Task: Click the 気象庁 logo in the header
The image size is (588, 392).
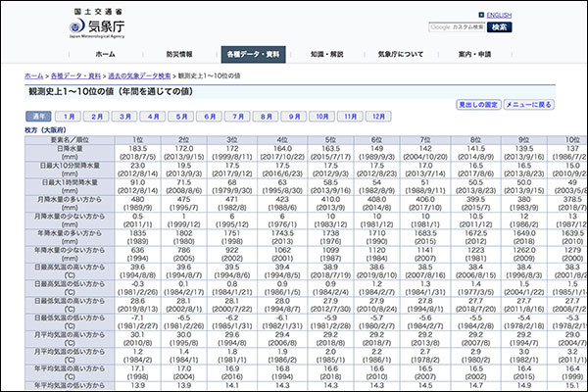Action: pyautogui.click(x=95, y=24)
